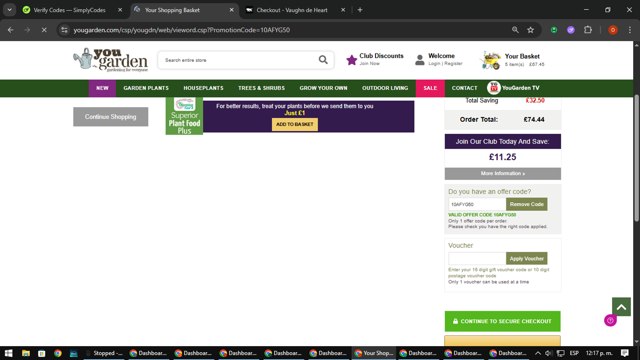Click the offer code input field
Screen dimensions: 640x360
click(477, 204)
